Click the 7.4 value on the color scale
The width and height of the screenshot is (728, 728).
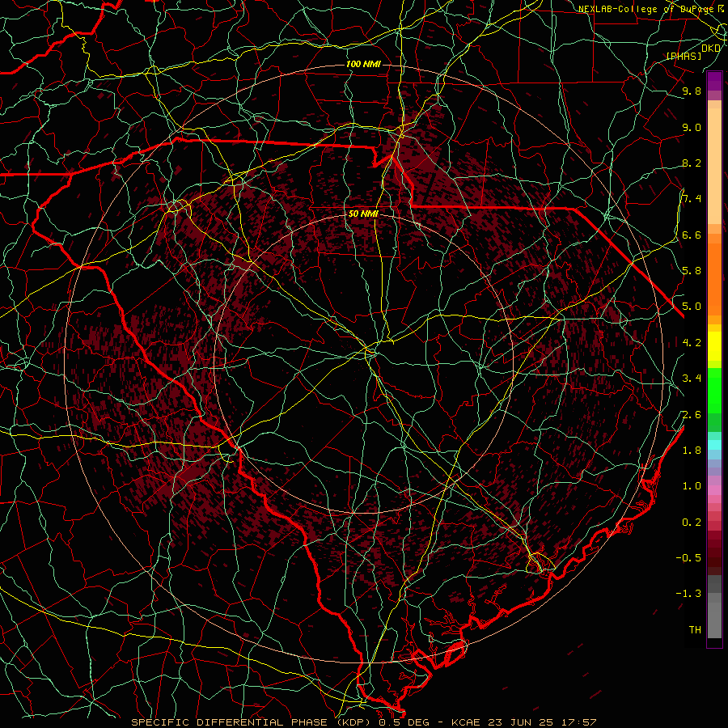pos(692,199)
